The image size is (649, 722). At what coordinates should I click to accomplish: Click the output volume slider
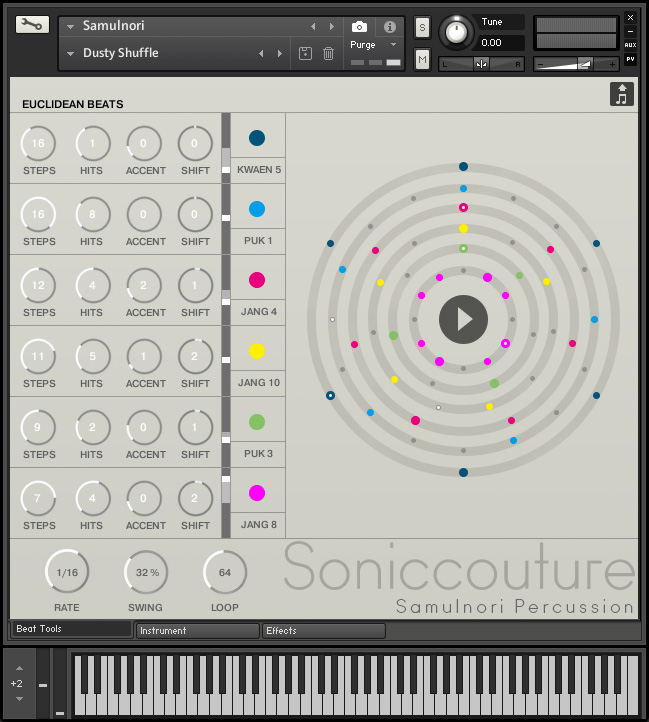[576, 64]
